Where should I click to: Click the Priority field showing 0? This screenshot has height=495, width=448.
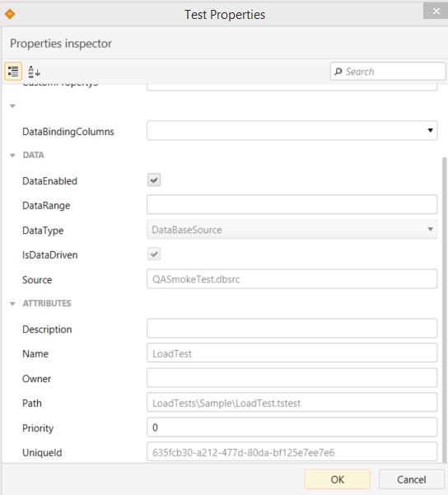point(292,427)
